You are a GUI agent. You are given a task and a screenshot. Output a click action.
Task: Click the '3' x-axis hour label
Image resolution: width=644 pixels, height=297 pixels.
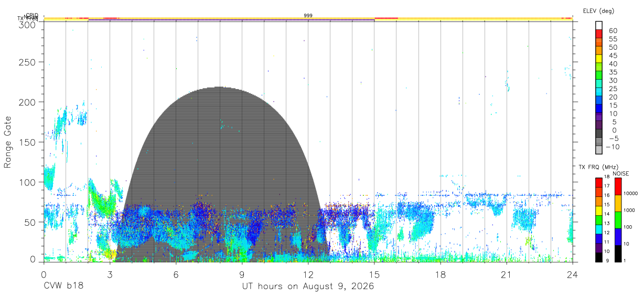point(110,274)
